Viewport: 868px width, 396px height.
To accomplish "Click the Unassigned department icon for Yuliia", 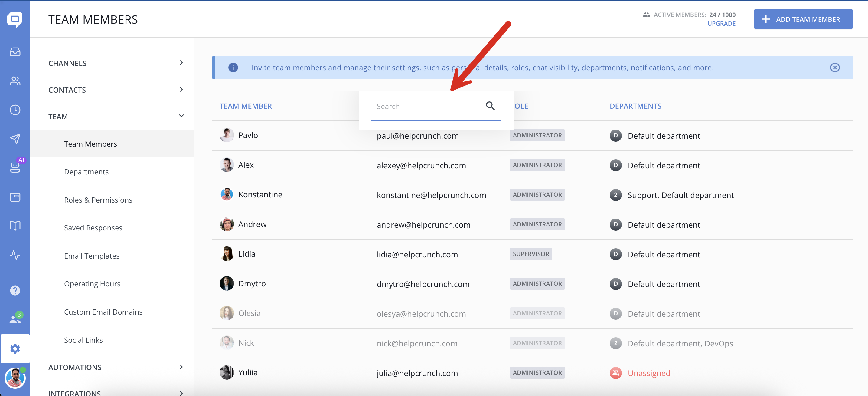I will [x=615, y=373].
